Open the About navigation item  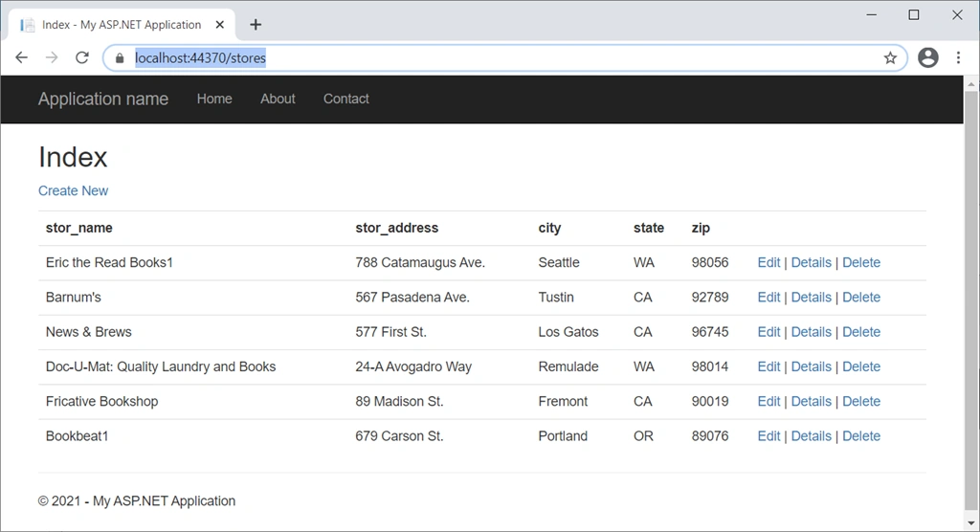(x=278, y=99)
